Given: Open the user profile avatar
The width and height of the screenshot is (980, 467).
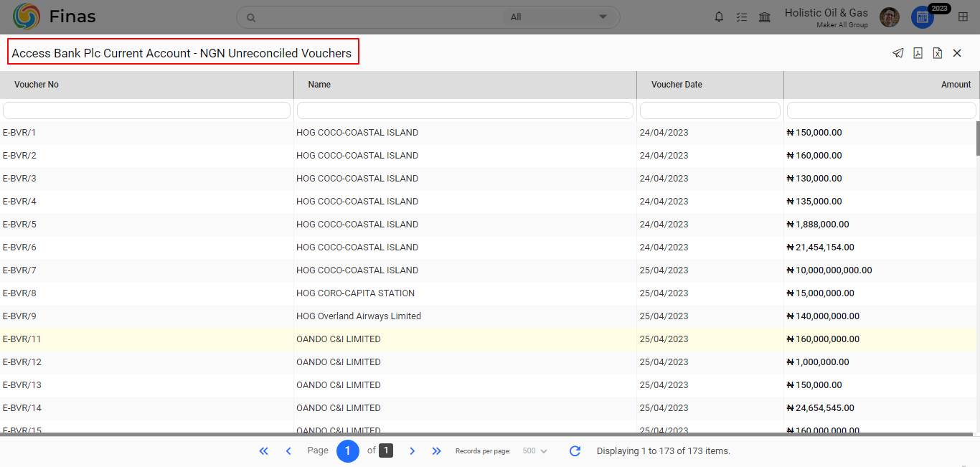Looking at the screenshot, I should coord(890,17).
